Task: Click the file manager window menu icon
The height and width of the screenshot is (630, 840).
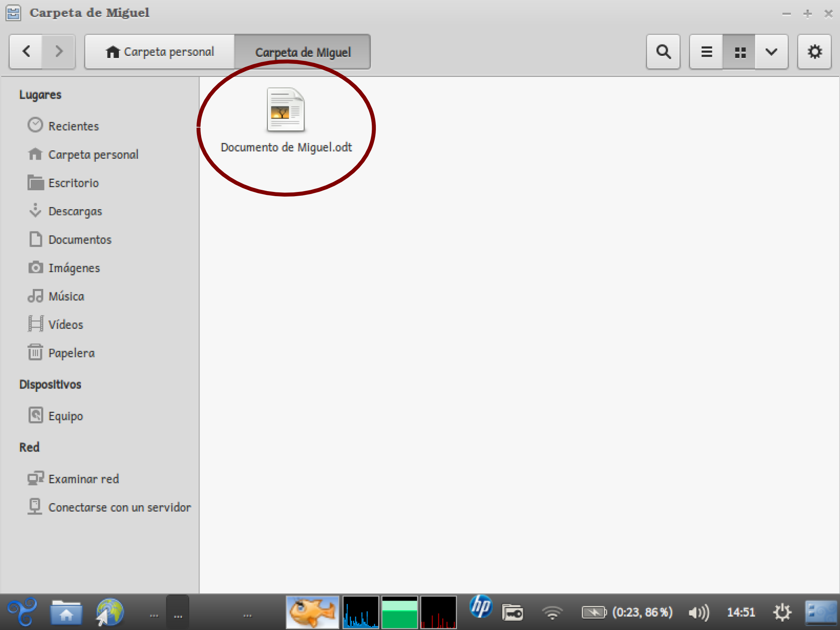Action: click(13, 13)
